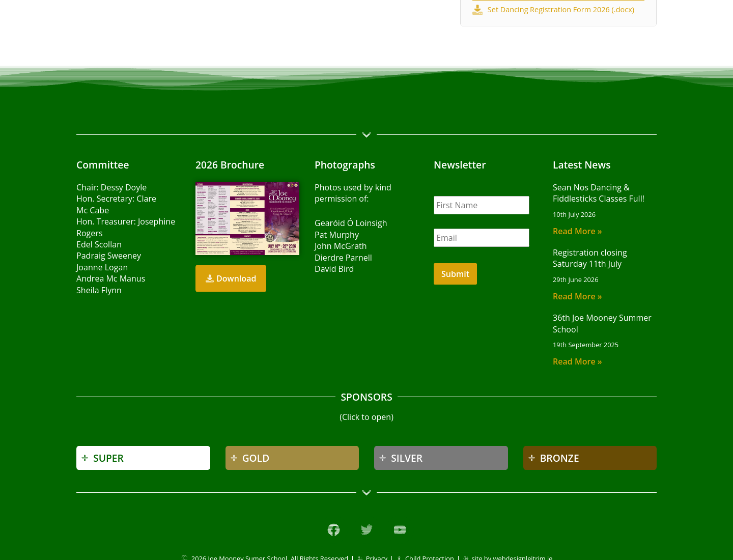Click the download icon beside Set Dancing form
This screenshot has width=733, height=560.
click(477, 10)
